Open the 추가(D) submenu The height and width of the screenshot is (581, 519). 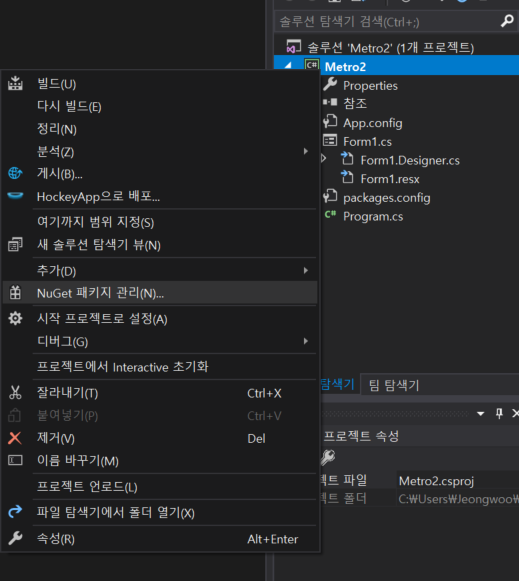click(306, 270)
